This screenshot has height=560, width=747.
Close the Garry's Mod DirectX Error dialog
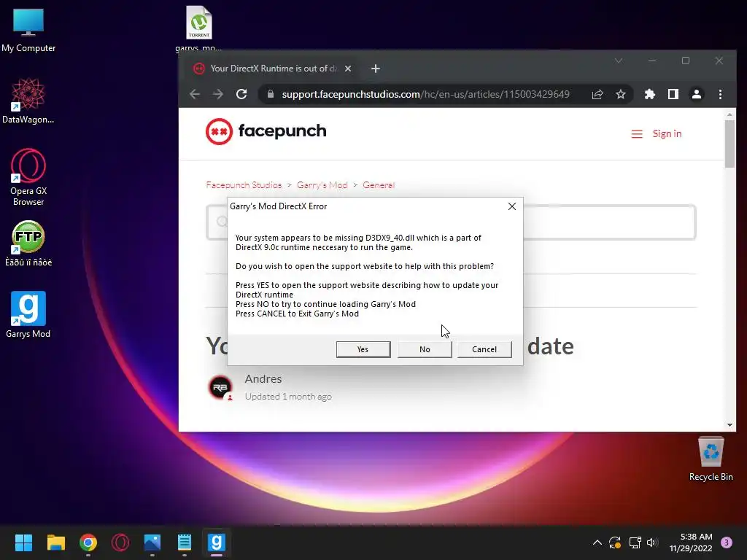pyautogui.click(x=511, y=206)
